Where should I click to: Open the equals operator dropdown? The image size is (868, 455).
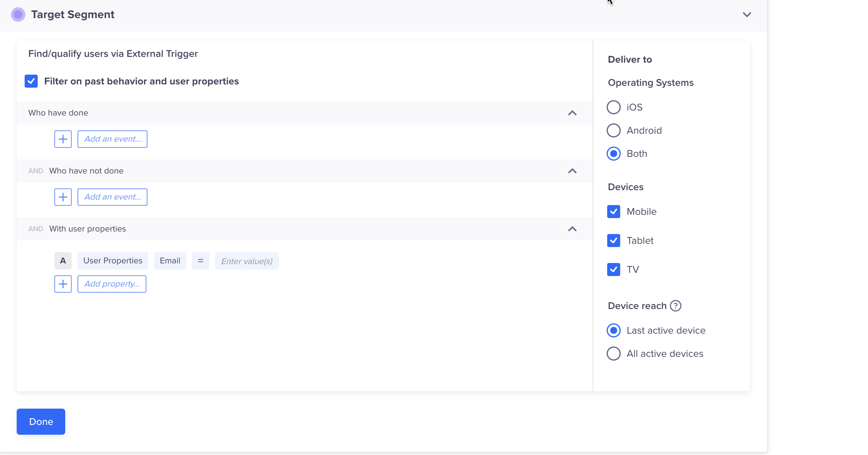click(x=201, y=261)
